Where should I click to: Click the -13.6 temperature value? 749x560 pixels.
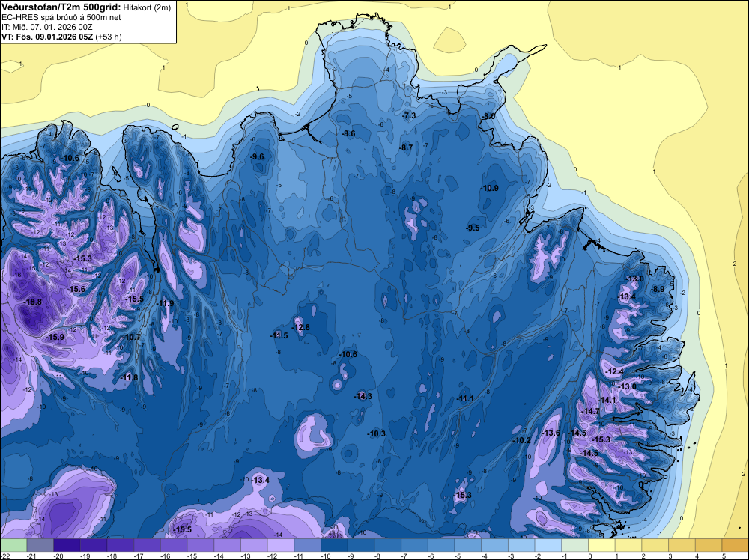551,433
